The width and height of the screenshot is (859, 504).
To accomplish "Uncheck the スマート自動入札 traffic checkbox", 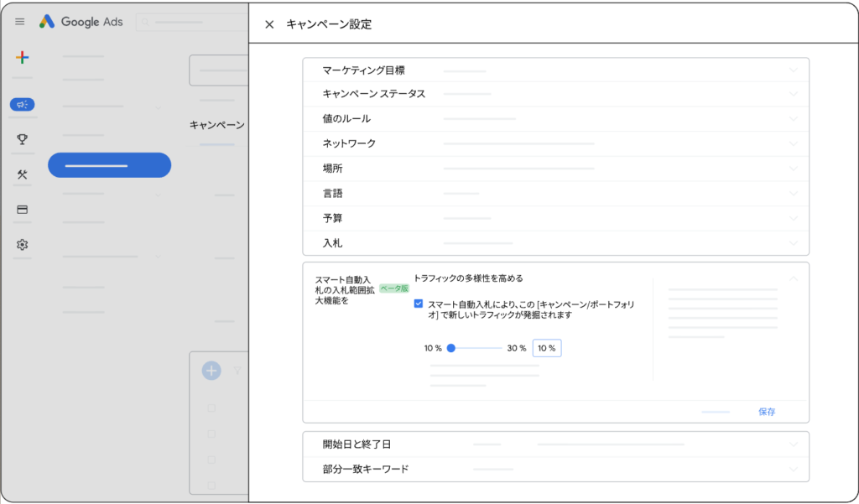I will [419, 304].
